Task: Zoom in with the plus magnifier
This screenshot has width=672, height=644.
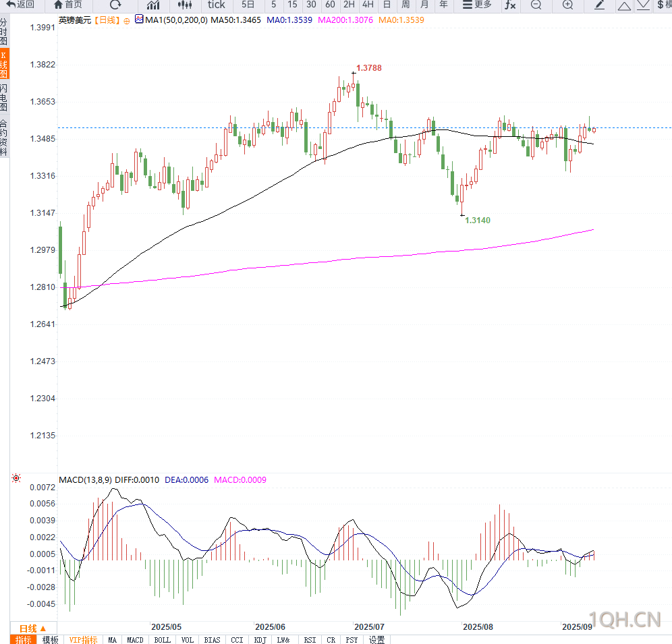Action: tap(567, 5)
